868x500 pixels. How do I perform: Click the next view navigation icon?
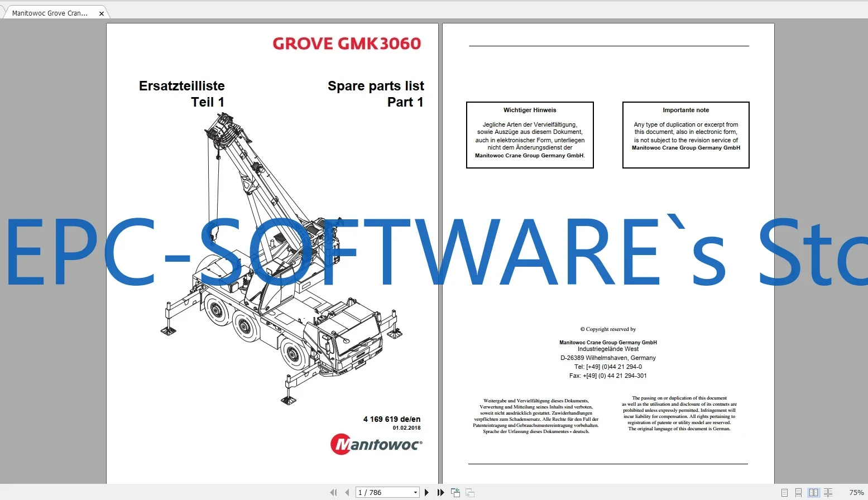[470, 492]
